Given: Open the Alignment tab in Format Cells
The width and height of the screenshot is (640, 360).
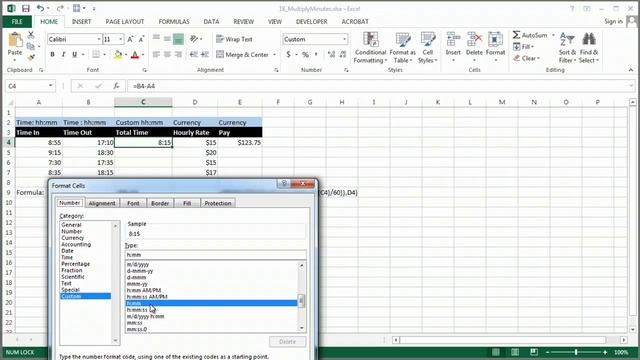Looking at the screenshot, I should 102,203.
